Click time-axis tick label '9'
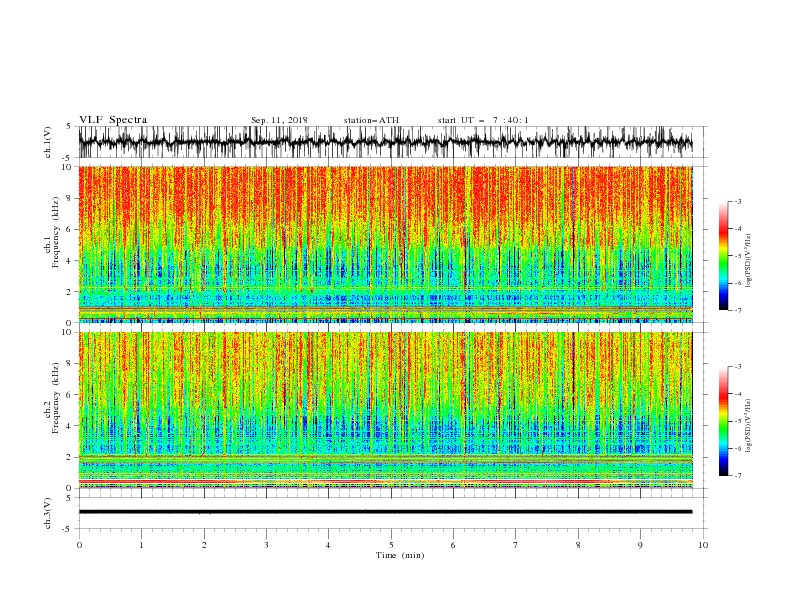 coord(640,545)
